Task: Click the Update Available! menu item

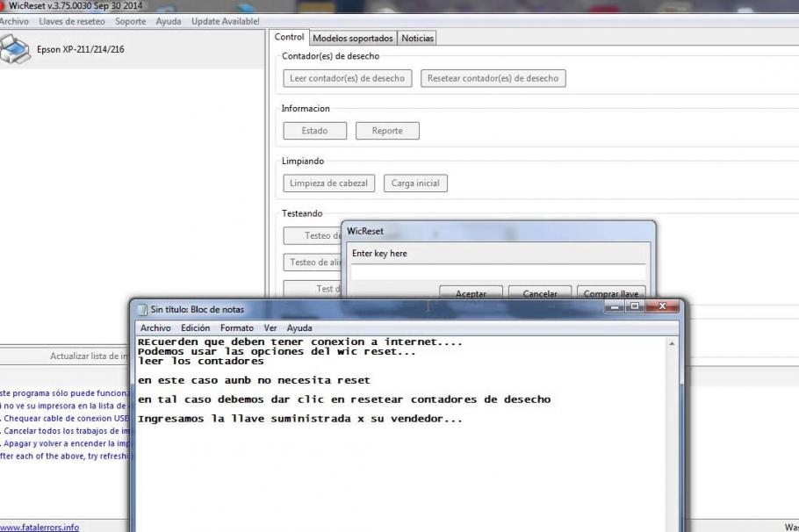Action: coord(226,21)
